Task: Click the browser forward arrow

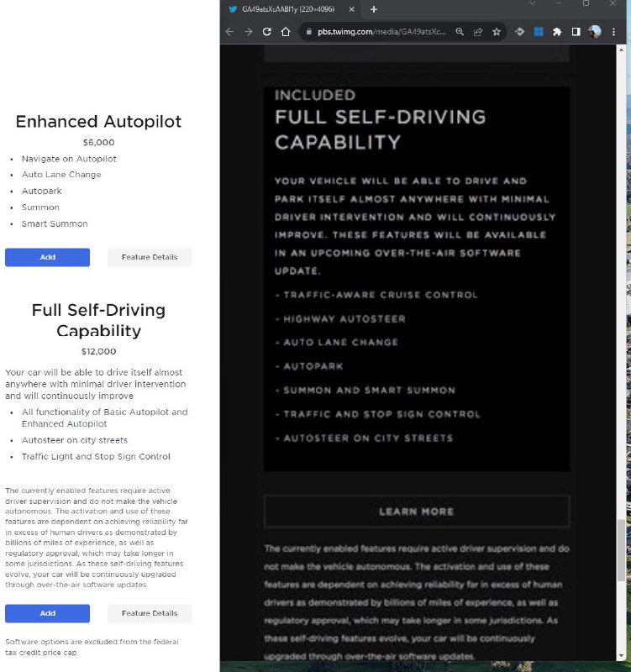Action: (x=248, y=32)
